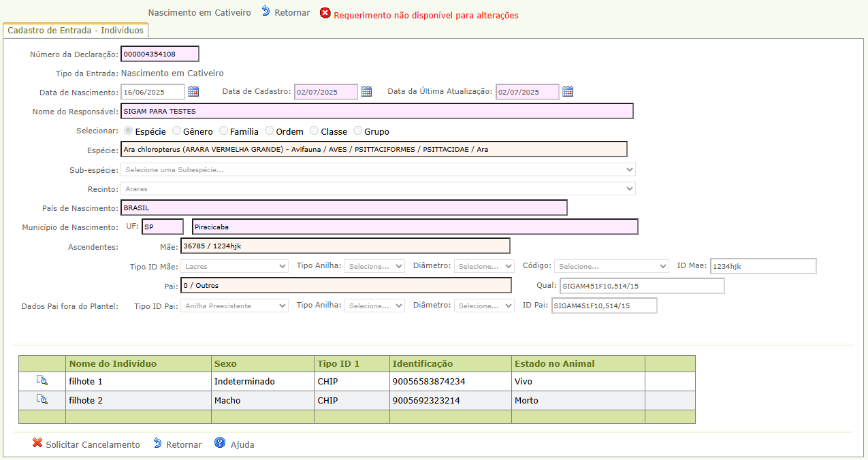Select the Gênero radio button
The width and height of the screenshot is (868, 460).
coord(177,131)
